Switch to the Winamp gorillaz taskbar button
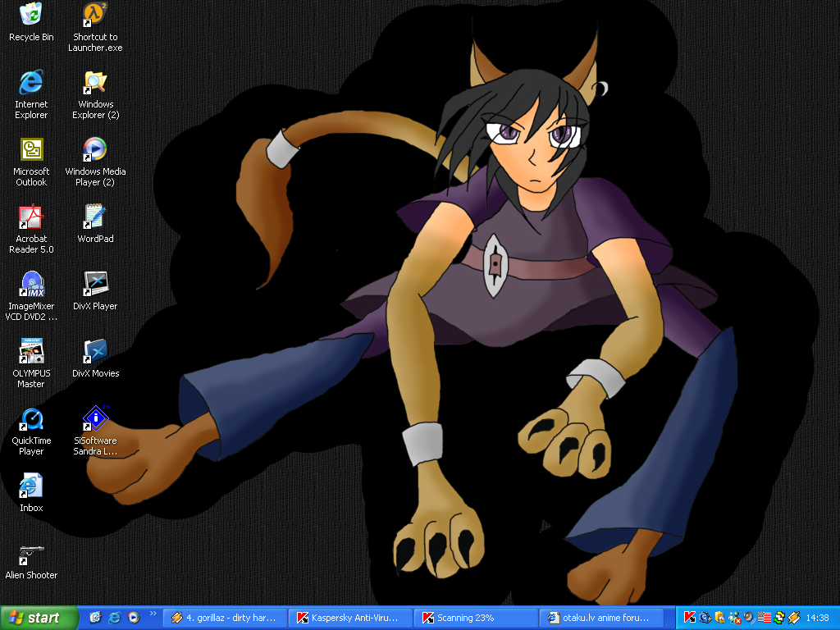This screenshot has width=840, height=630. [x=225, y=619]
